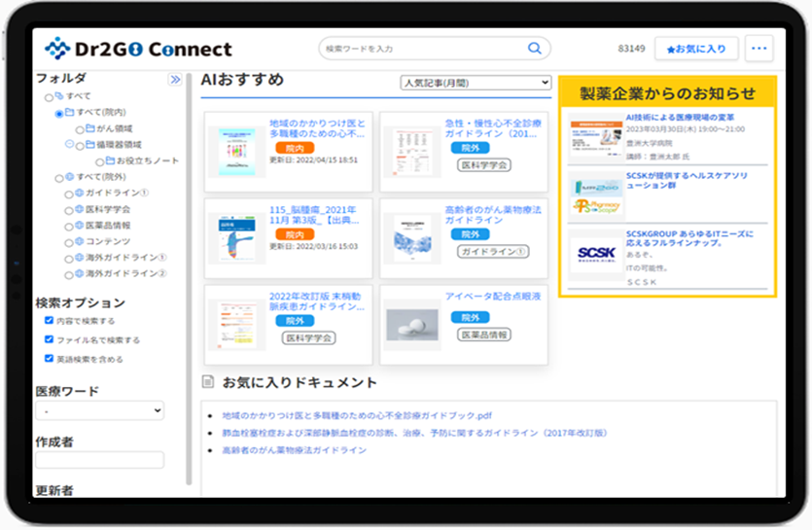Open 高齢者のがん薬物療法ガイドライン favorite link
The height and width of the screenshot is (530, 812).
pyautogui.click(x=294, y=450)
